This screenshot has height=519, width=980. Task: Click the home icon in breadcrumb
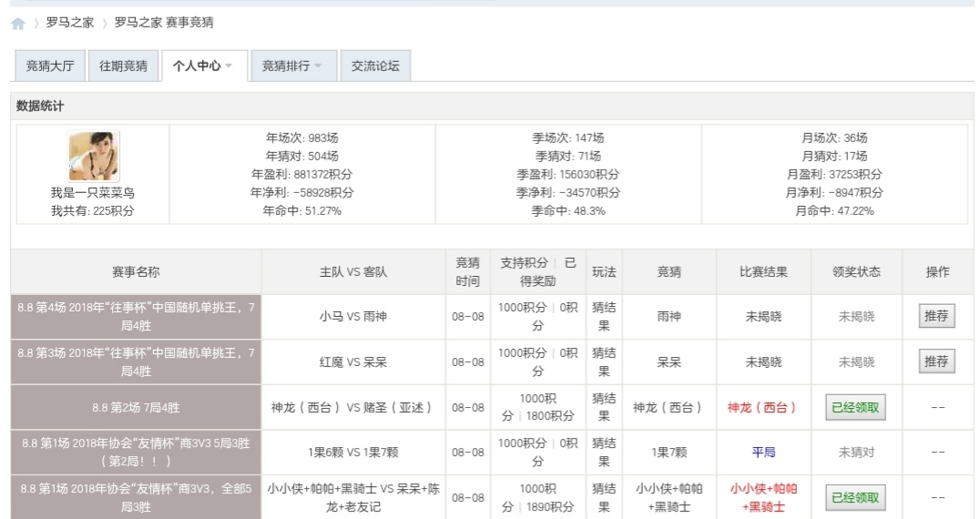18,24
